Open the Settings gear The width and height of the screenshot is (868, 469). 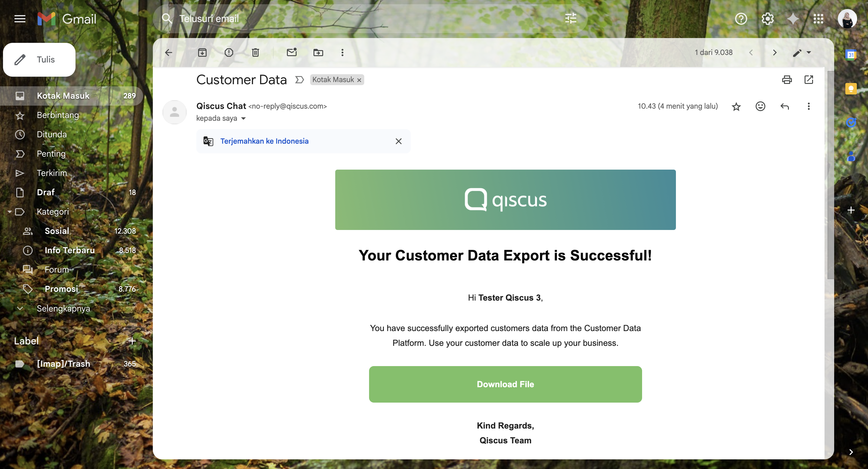768,19
